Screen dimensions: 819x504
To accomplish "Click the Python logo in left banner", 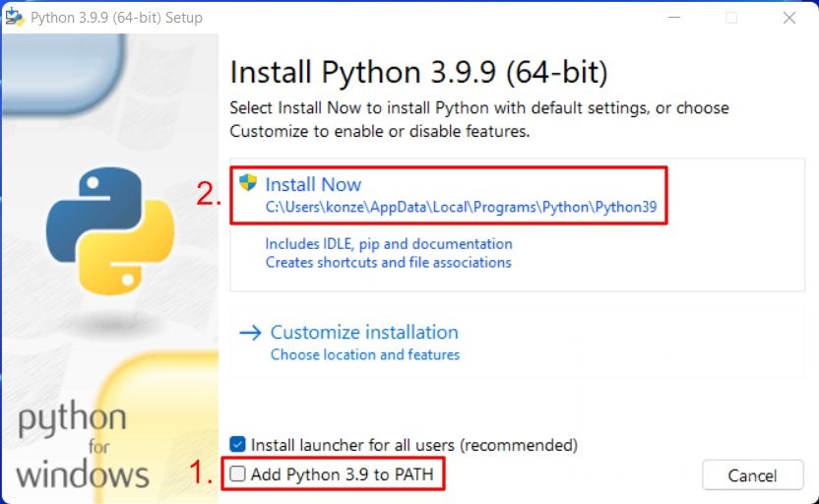I will pyautogui.click(x=110, y=233).
